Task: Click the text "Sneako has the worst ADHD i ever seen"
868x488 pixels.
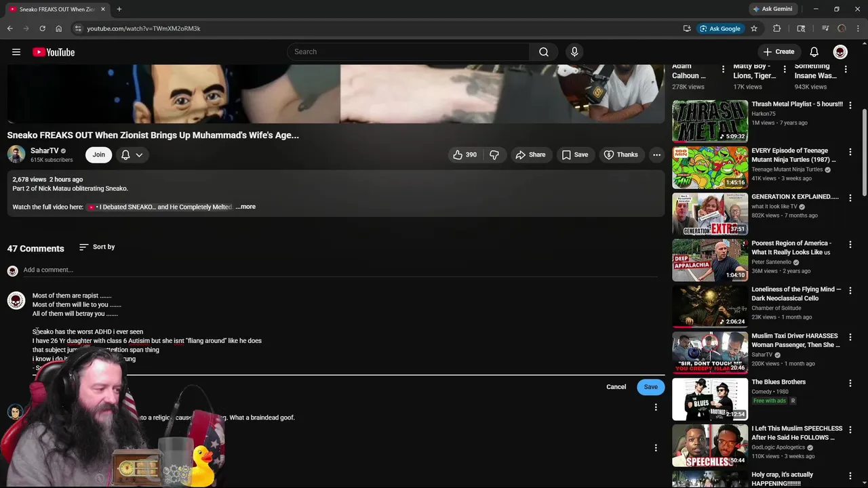Action: (87, 332)
